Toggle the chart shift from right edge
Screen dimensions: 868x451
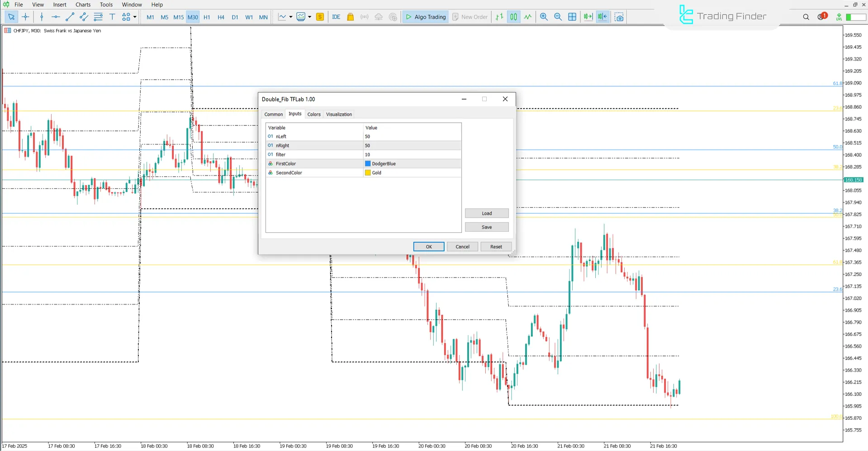click(602, 17)
